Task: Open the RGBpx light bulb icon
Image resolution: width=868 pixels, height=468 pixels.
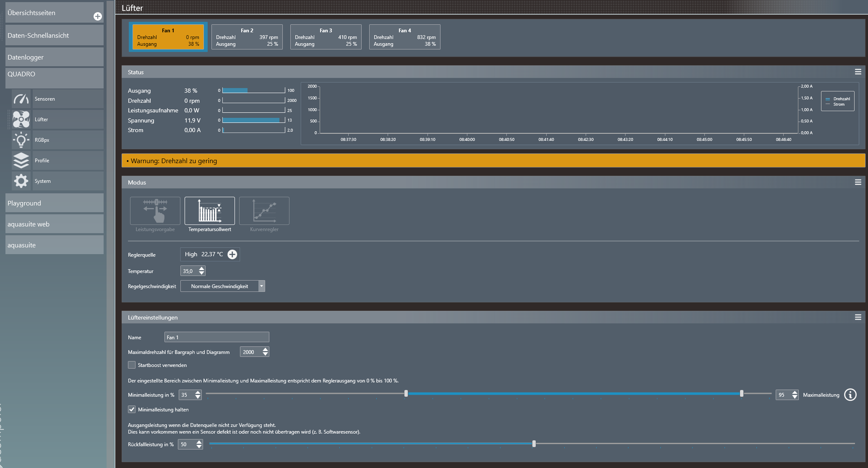Action: point(21,140)
